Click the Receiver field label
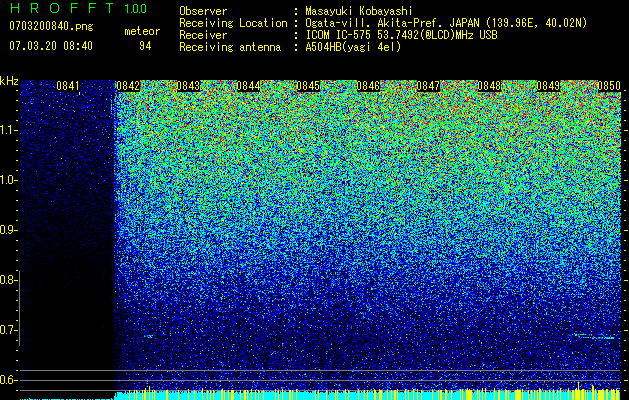 [x=203, y=35]
